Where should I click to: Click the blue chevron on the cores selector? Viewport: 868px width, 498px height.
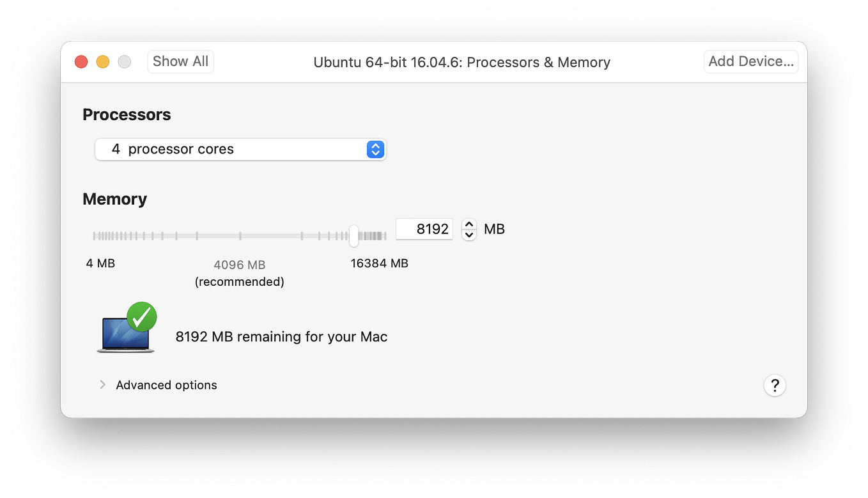point(376,149)
